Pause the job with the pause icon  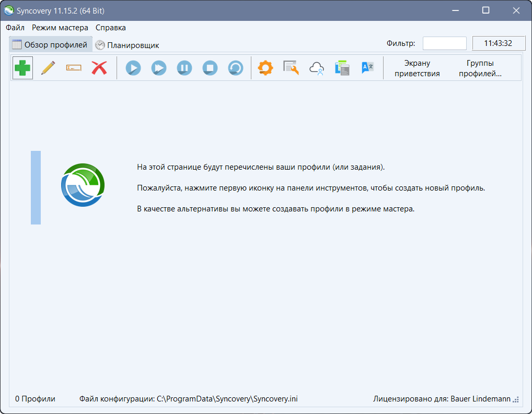click(x=184, y=68)
